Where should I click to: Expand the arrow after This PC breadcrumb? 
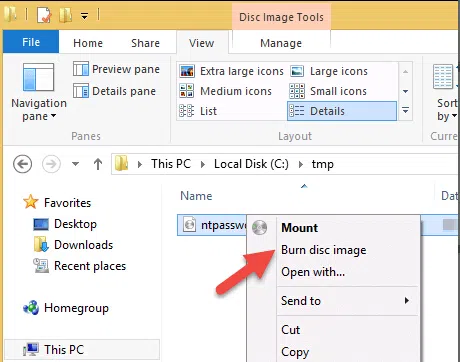click(203, 164)
